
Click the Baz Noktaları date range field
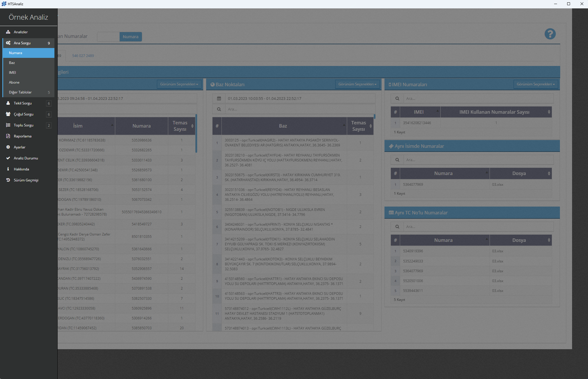pos(300,99)
